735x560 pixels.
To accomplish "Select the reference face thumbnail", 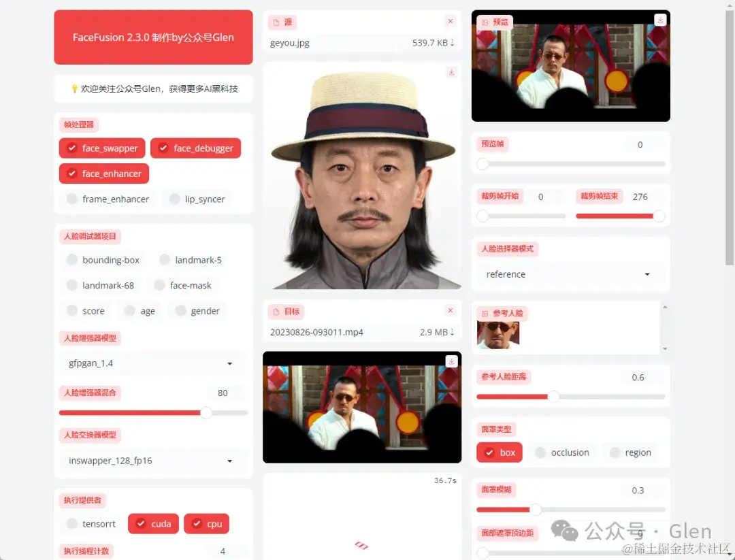I will [497, 335].
